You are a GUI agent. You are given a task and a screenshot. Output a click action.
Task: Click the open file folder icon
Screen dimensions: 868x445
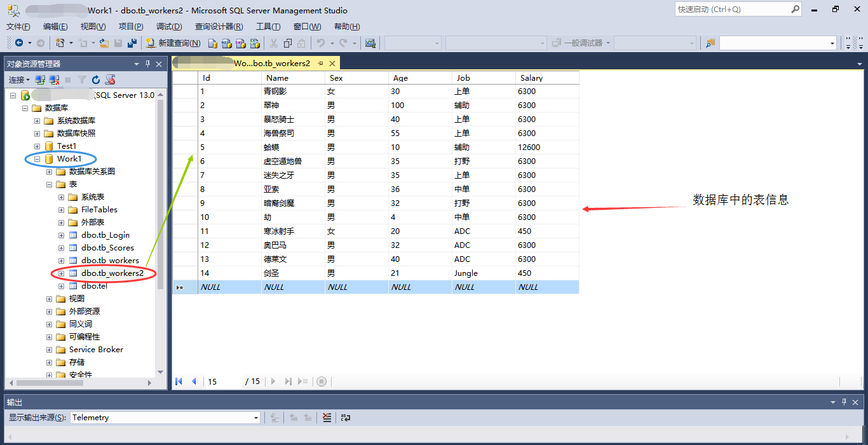pyautogui.click(x=104, y=43)
